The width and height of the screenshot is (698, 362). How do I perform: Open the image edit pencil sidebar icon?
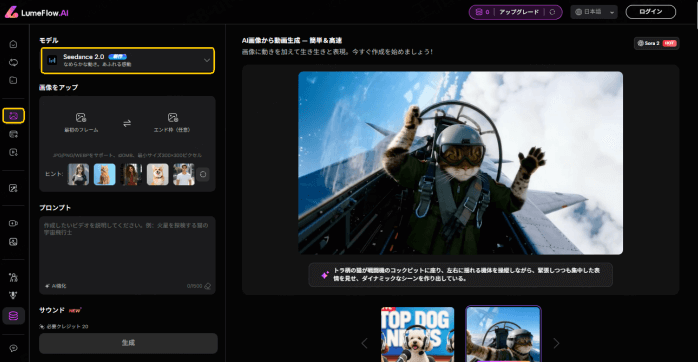coord(13,188)
